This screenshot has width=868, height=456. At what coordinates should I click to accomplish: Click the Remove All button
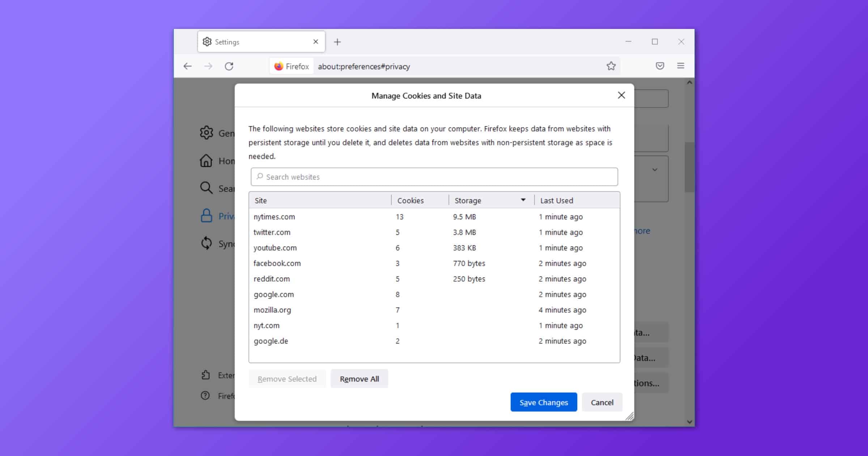tap(359, 379)
